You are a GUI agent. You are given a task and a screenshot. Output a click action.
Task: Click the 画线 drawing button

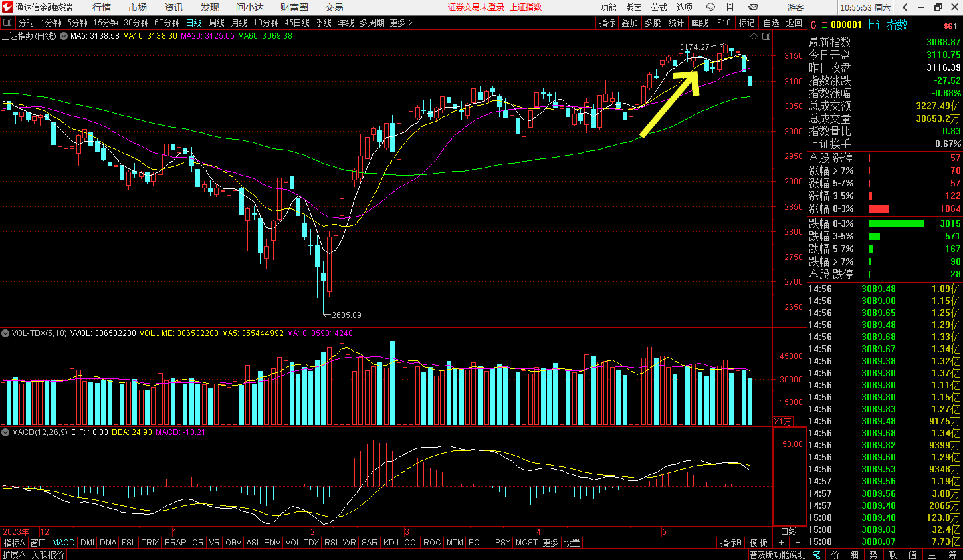point(700,23)
